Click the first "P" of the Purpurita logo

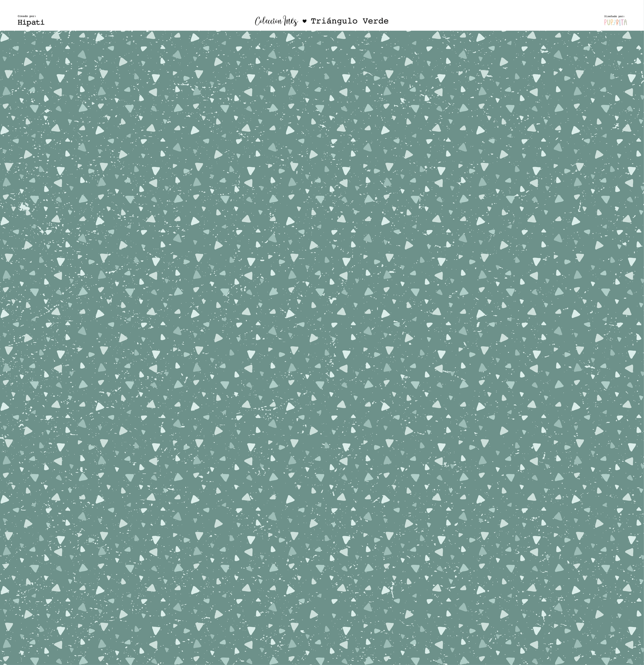(x=606, y=22)
